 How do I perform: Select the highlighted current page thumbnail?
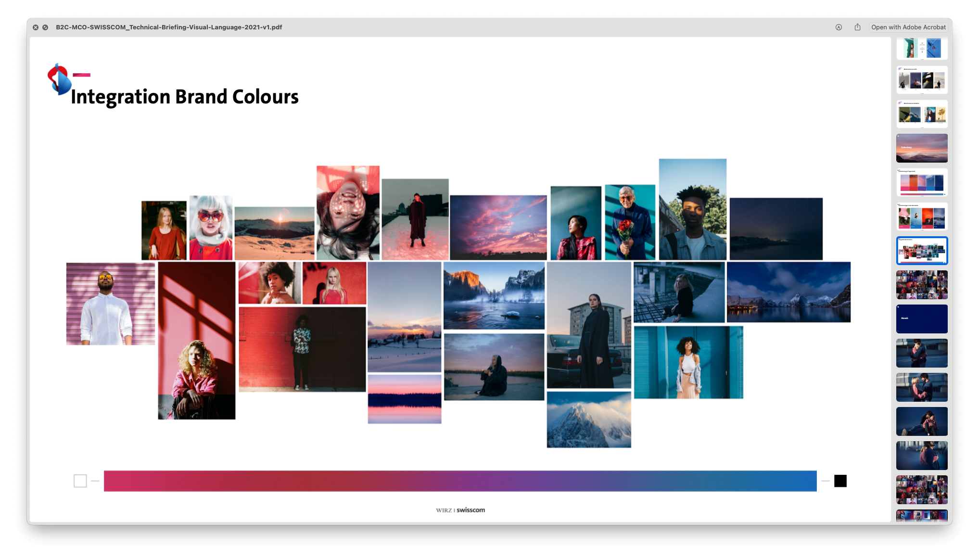tap(921, 251)
